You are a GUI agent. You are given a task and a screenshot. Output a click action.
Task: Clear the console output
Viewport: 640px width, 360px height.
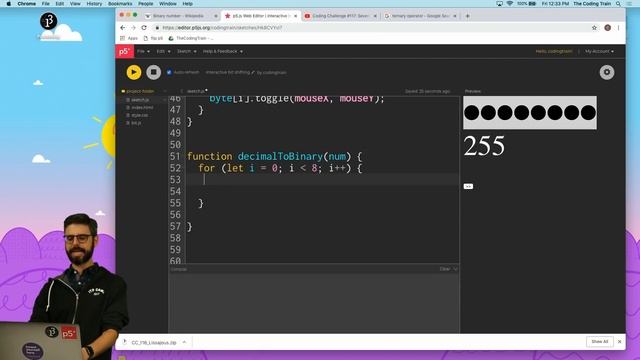tap(444, 269)
